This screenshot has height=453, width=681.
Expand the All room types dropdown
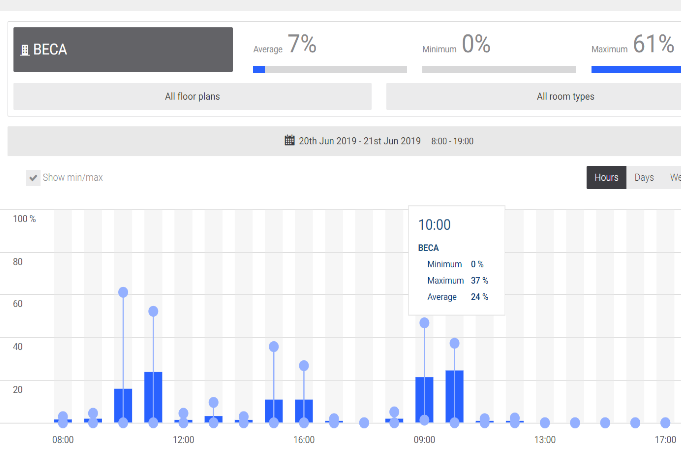coord(533,97)
